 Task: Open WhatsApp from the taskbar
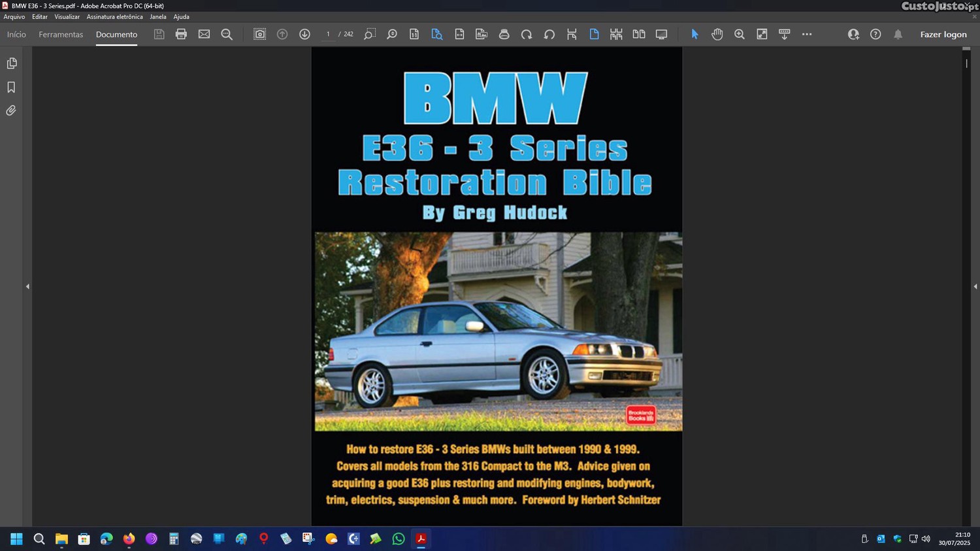coord(398,539)
